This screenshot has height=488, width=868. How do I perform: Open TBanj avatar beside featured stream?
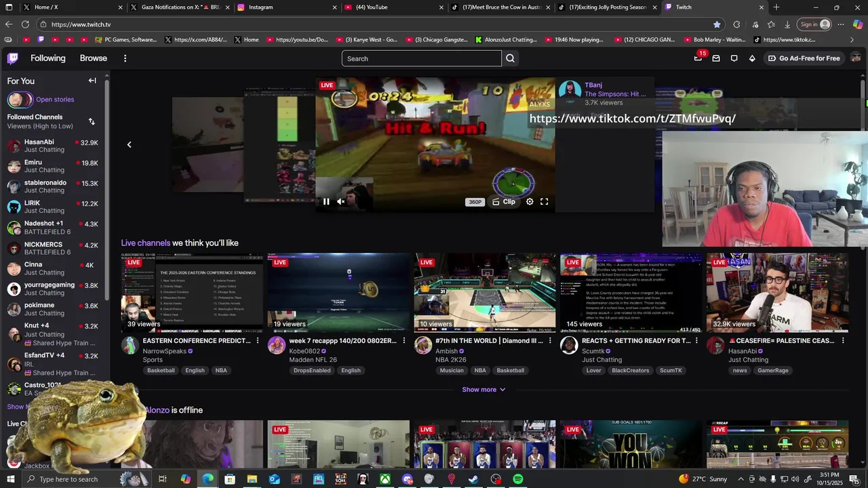coord(570,91)
